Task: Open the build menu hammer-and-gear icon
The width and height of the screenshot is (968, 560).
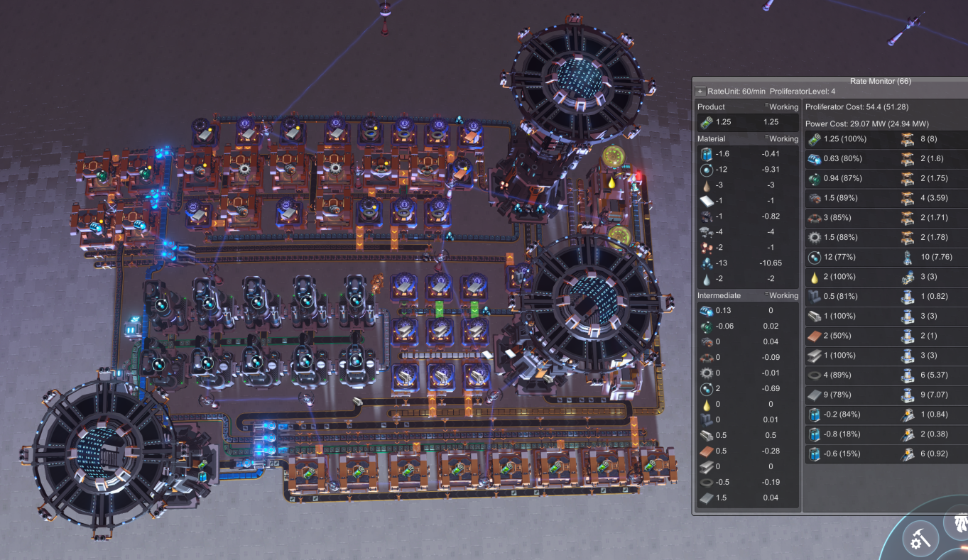Action: click(921, 540)
